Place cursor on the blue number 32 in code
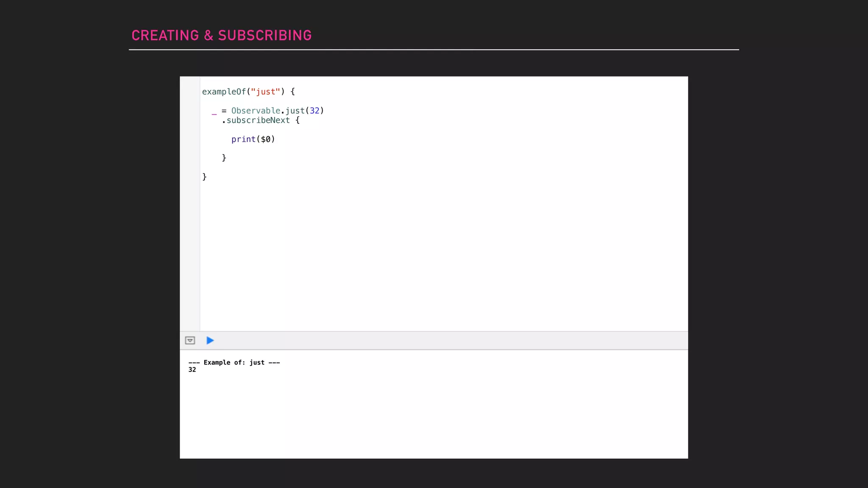Viewport: 868px width, 488px height. [x=314, y=111]
